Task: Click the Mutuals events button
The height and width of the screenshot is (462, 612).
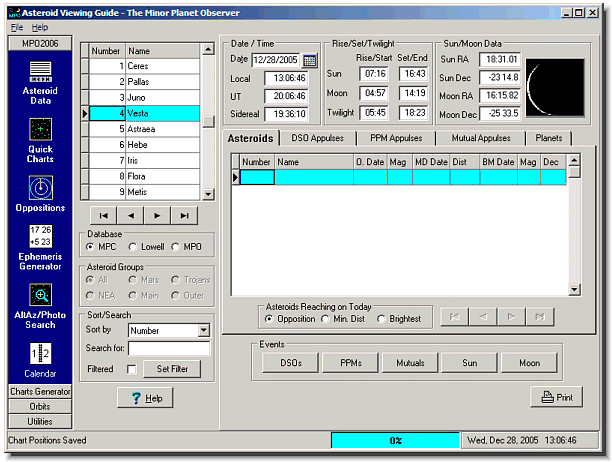Action: 410,363
